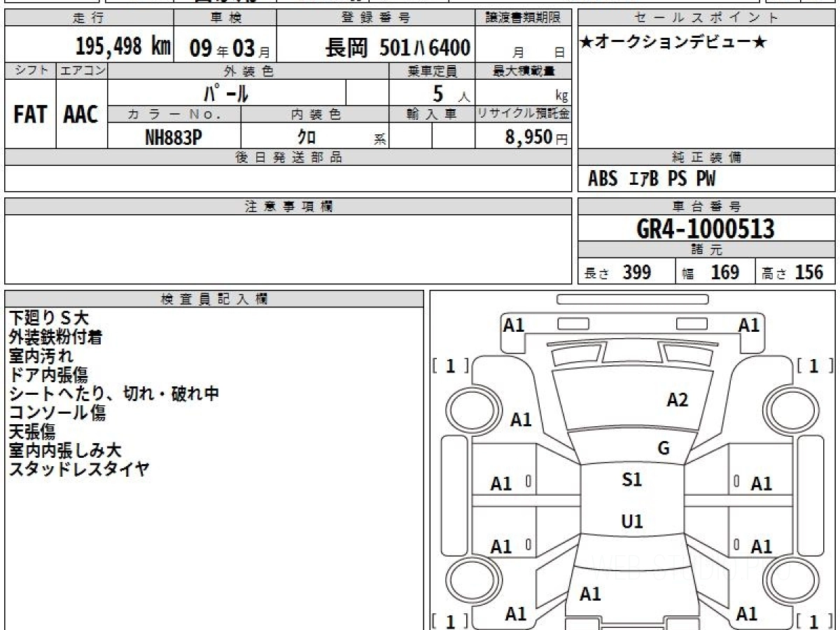Select the スタッドレスタイヤ inspector note
The height and width of the screenshot is (630, 840).
(x=79, y=469)
